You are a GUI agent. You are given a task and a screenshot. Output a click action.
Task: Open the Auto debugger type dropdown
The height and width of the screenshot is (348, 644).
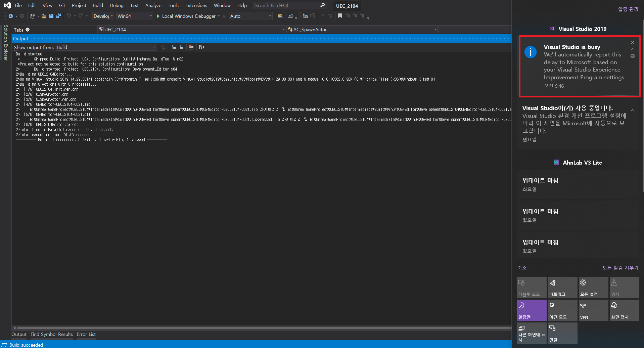click(250, 16)
